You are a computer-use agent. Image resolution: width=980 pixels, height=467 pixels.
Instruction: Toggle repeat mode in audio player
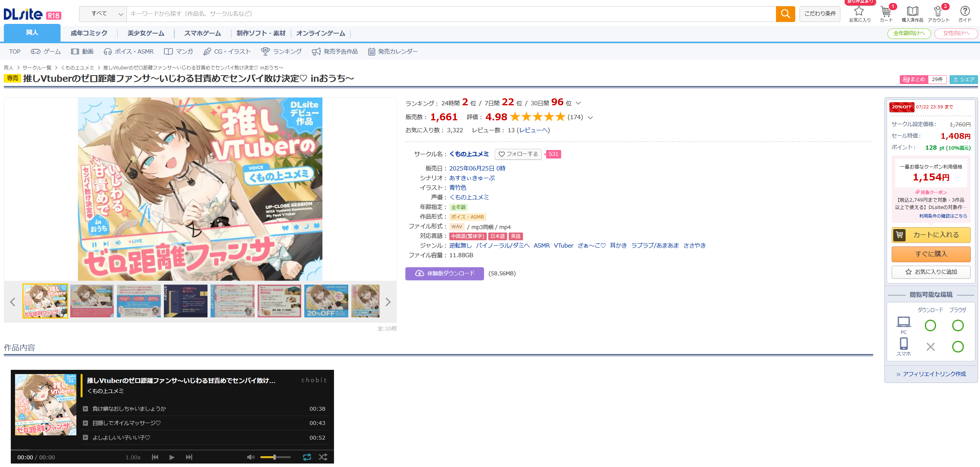pyautogui.click(x=307, y=457)
